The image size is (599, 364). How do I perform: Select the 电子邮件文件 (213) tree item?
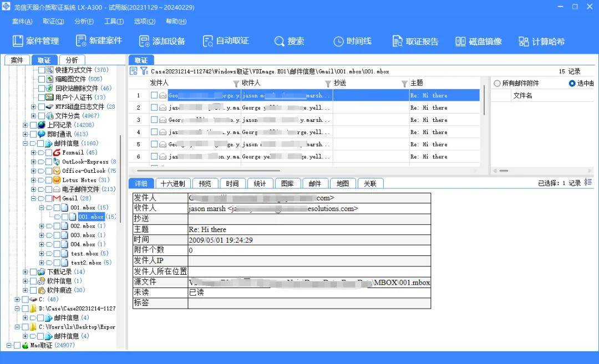(80, 189)
